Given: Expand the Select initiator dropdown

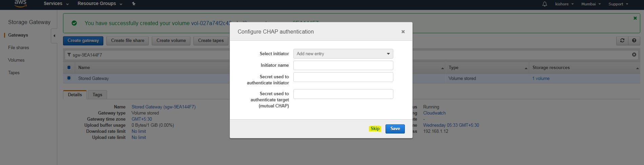Looking at the screenshot, I should click(343, 54).
